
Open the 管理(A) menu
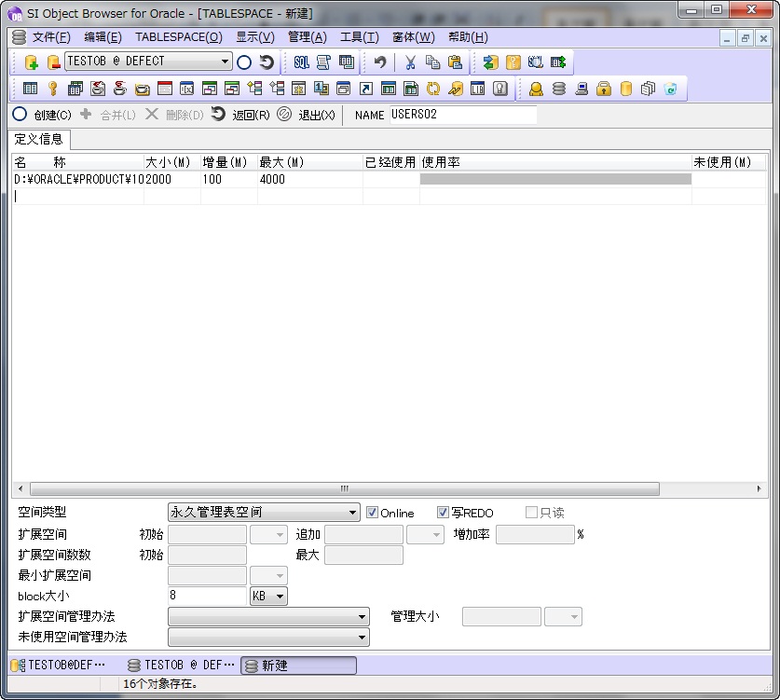click(x=308, y=37)
